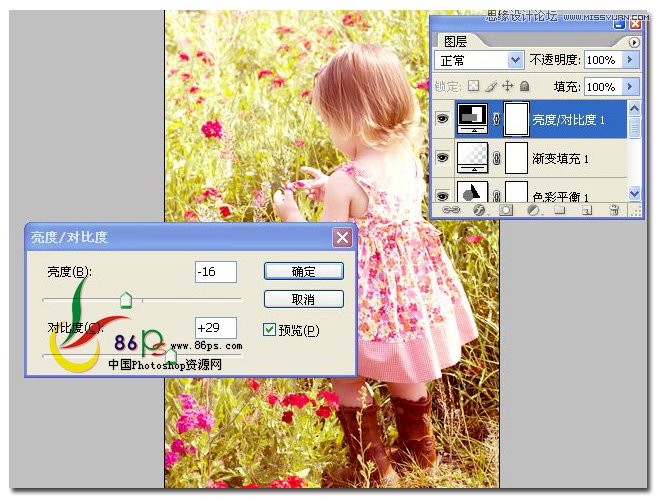Uncheck the 预览(P) checkbox

coord(269,330)
